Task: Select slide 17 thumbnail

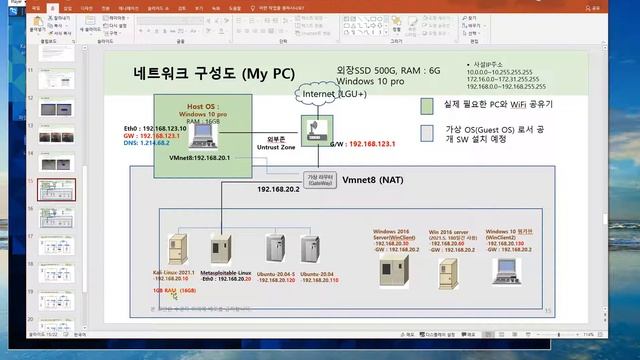Action: click(57, 245)
